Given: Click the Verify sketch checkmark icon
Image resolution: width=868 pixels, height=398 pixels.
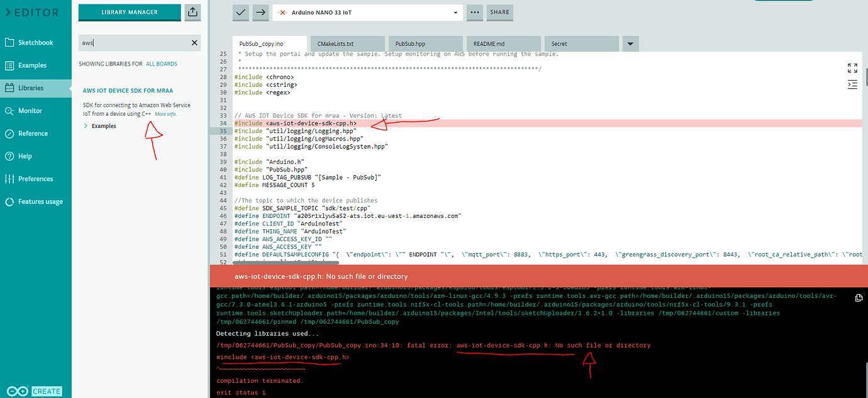Looking at the screenshot, I should click(240, 13).
